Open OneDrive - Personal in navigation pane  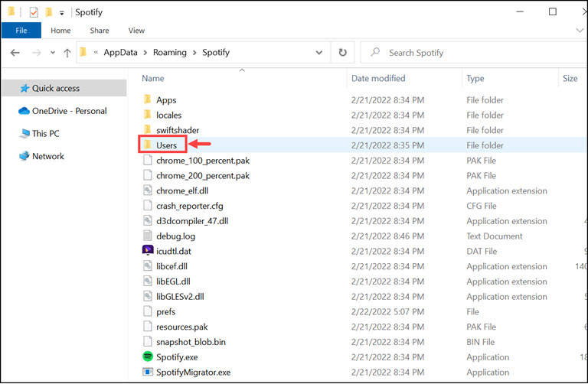64,111
